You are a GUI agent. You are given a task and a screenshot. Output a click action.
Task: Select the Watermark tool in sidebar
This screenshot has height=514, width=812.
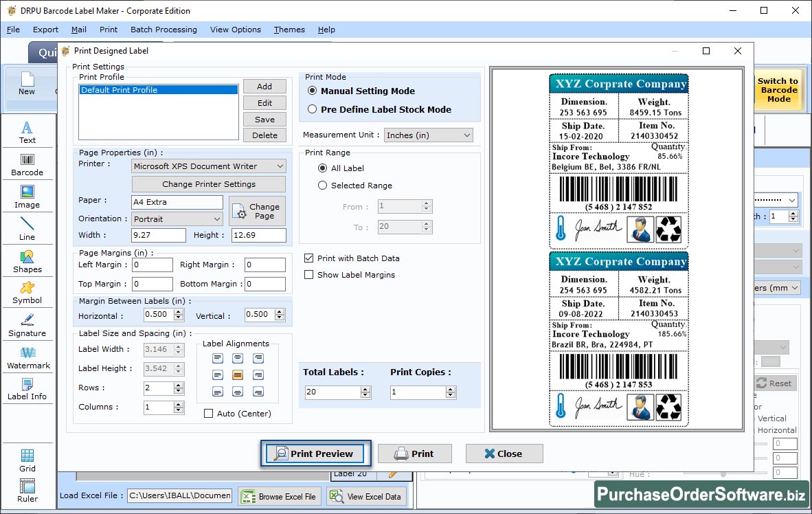point(28,357)
